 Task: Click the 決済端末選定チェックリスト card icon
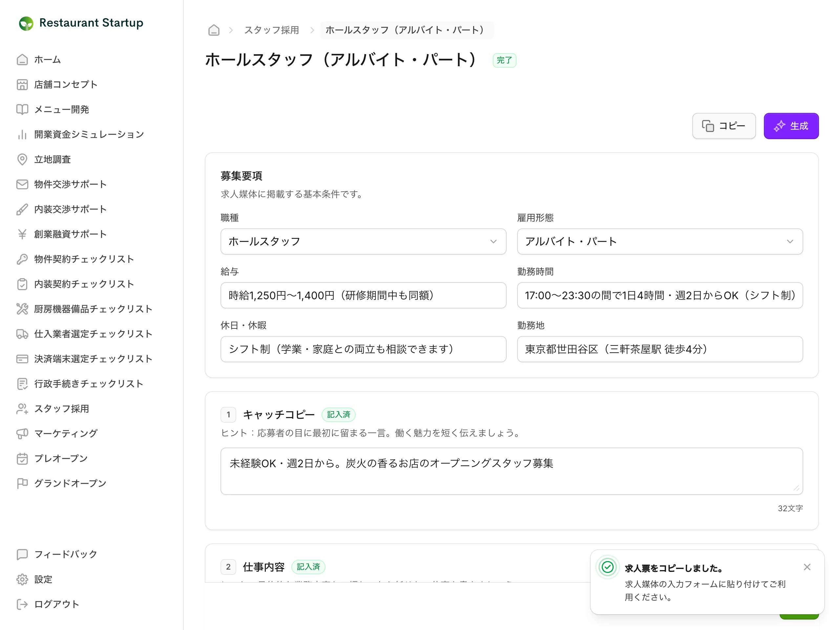click(22, 359)
